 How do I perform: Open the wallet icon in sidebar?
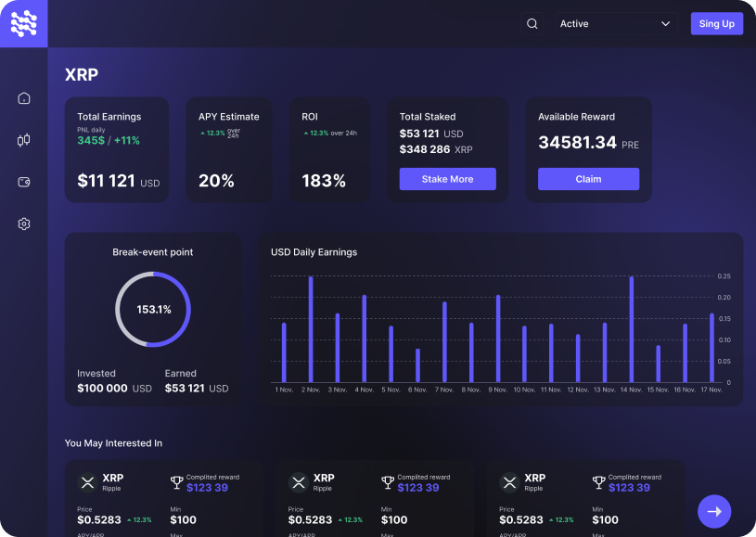click(24, 182)
